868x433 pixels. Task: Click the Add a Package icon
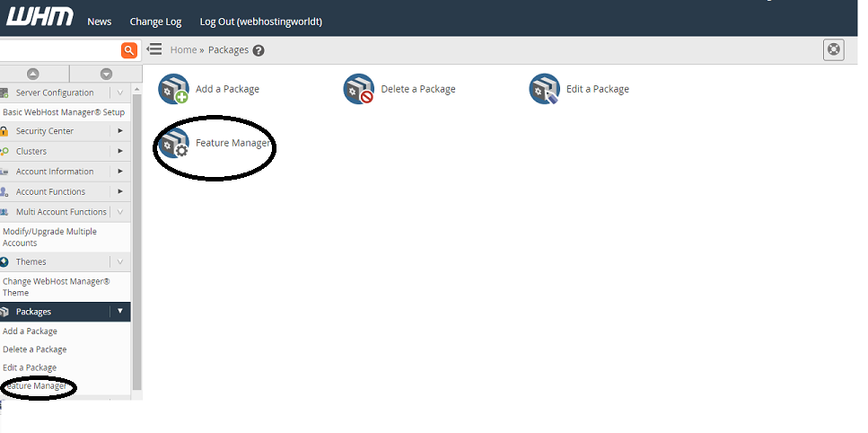point(174,90)
